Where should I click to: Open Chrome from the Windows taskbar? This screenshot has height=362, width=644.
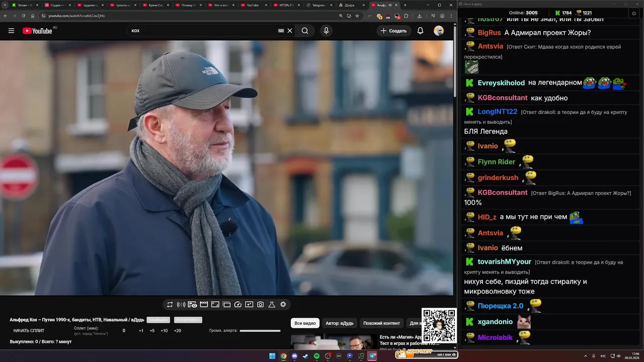283,356
